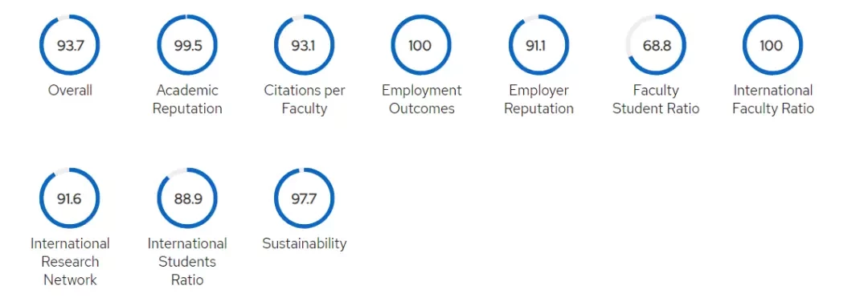Select the Employer Reputation label
This screenshot has width=868, height=306.
click(538, 99)
